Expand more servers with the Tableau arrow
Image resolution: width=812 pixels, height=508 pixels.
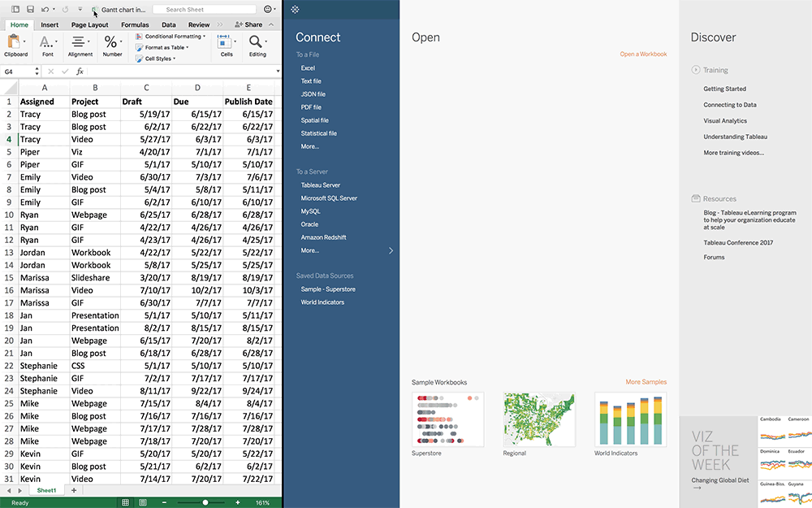(x=391, y=250)
